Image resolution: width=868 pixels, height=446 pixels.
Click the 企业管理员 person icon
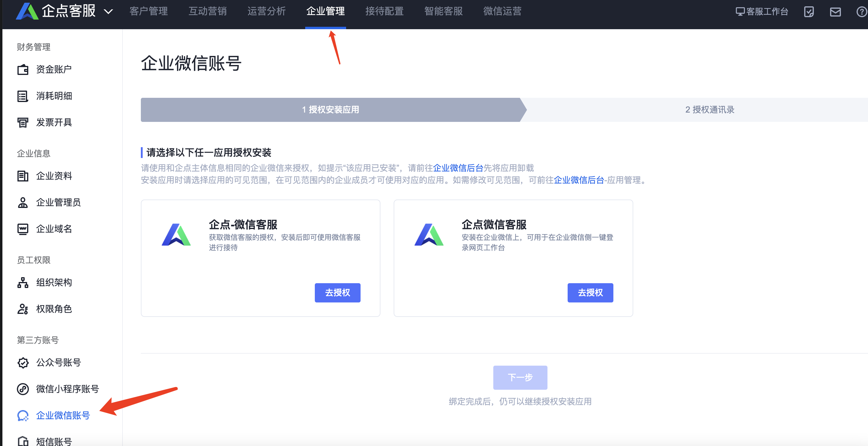[x=23, y=203]
